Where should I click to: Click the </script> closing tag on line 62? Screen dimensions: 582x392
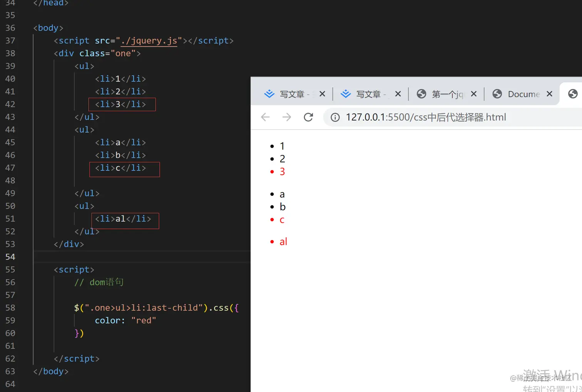tap(77, 359)
